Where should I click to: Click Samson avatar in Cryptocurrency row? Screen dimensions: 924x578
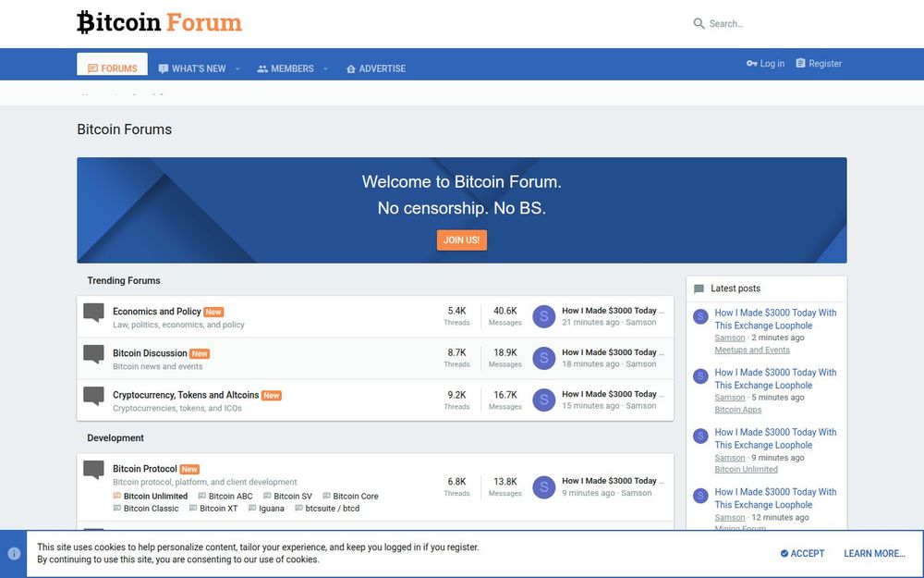click(544, 400)
